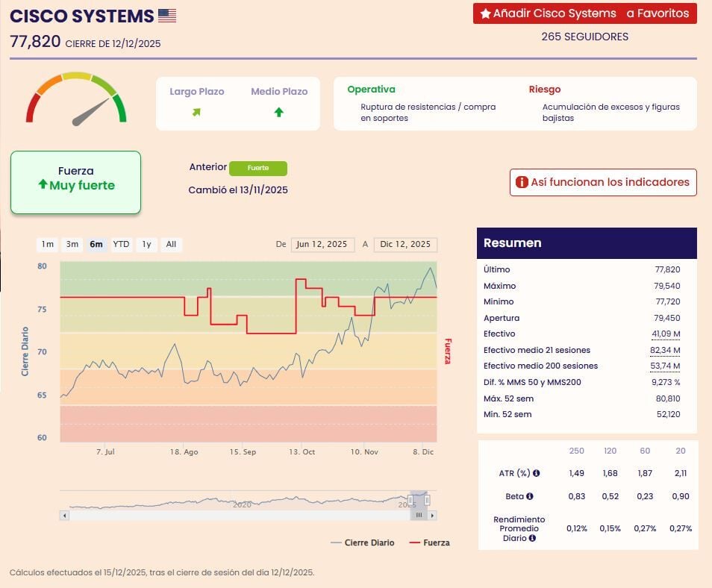Click the Largo Plazo trend arrow icon
The image size is (712, 588).
196,113
